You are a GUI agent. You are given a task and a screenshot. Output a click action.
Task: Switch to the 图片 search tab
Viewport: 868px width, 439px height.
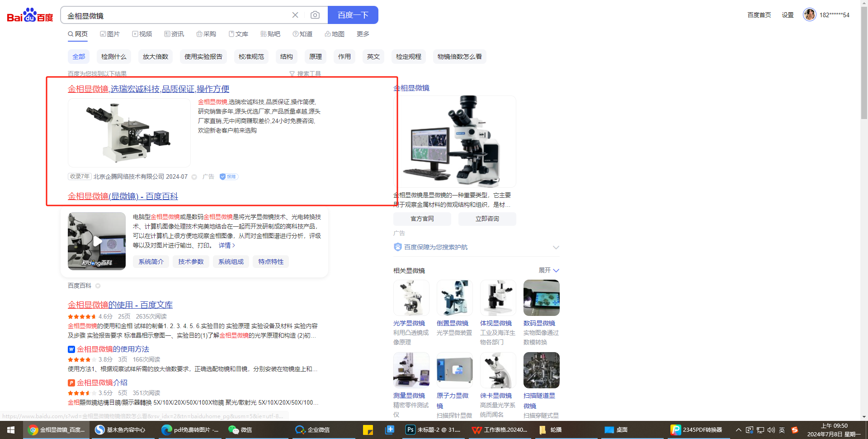(110, 34)
